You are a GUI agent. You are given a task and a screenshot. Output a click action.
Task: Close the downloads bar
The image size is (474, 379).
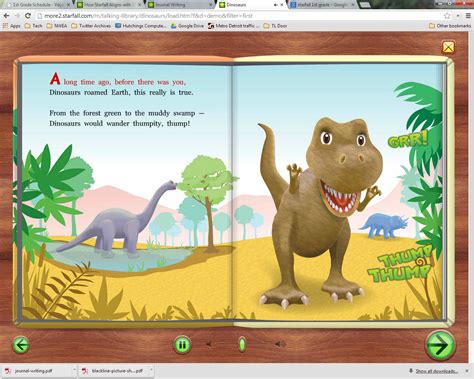tap(467, 371)
